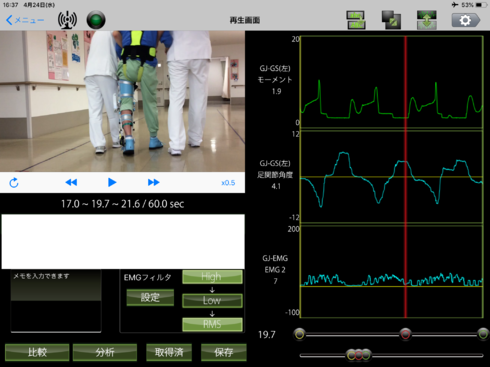
Task: Tap the gait video frame
Action: pyautogui.click(x=122, y=101)
